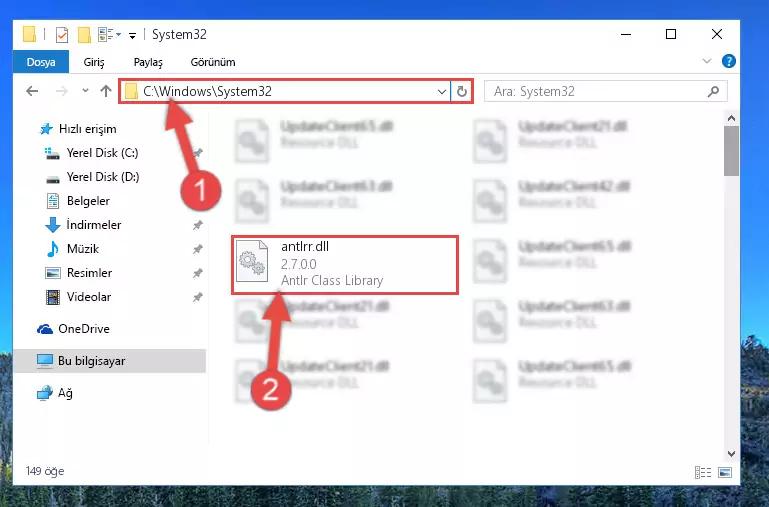
Task: Switch to the Giriş ribbon tab
Action: 94,62
